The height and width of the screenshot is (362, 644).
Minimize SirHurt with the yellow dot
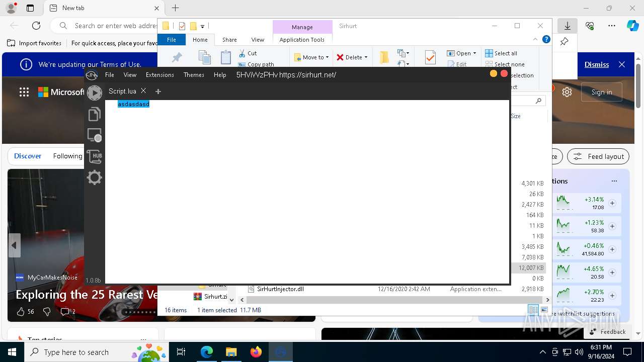click(494, 74)
